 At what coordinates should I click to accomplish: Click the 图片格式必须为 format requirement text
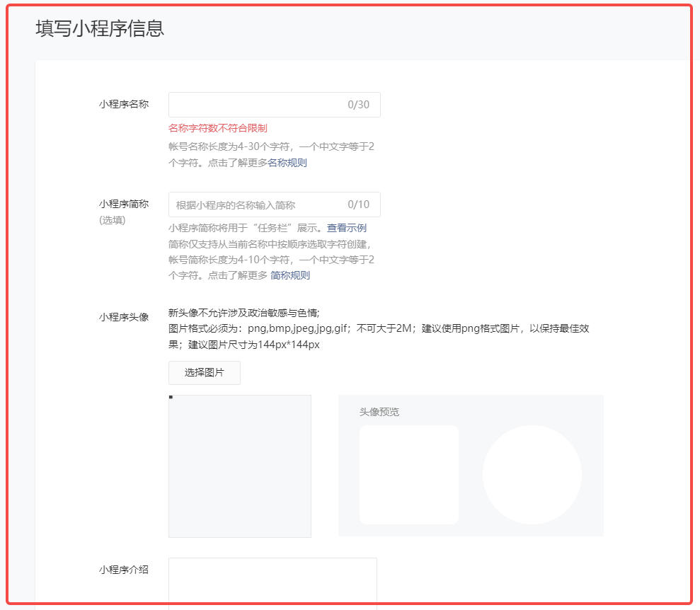pos(379,336)
